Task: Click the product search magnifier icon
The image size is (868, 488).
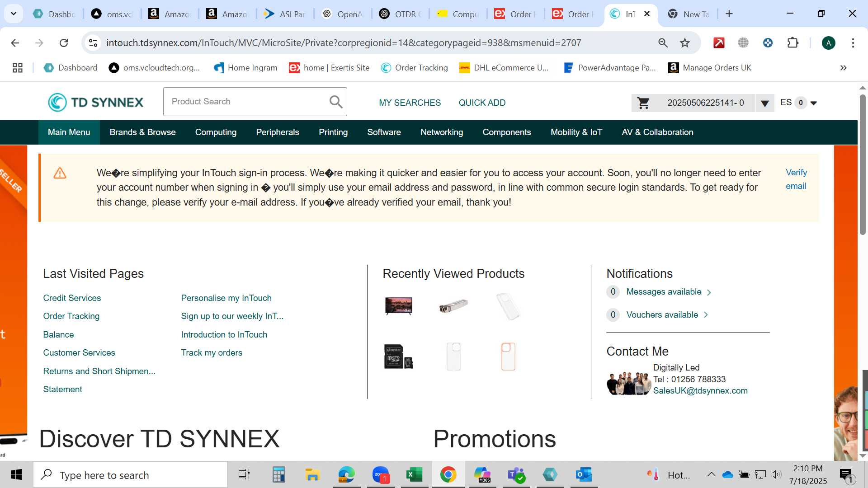Action: [x=335, y=102]
